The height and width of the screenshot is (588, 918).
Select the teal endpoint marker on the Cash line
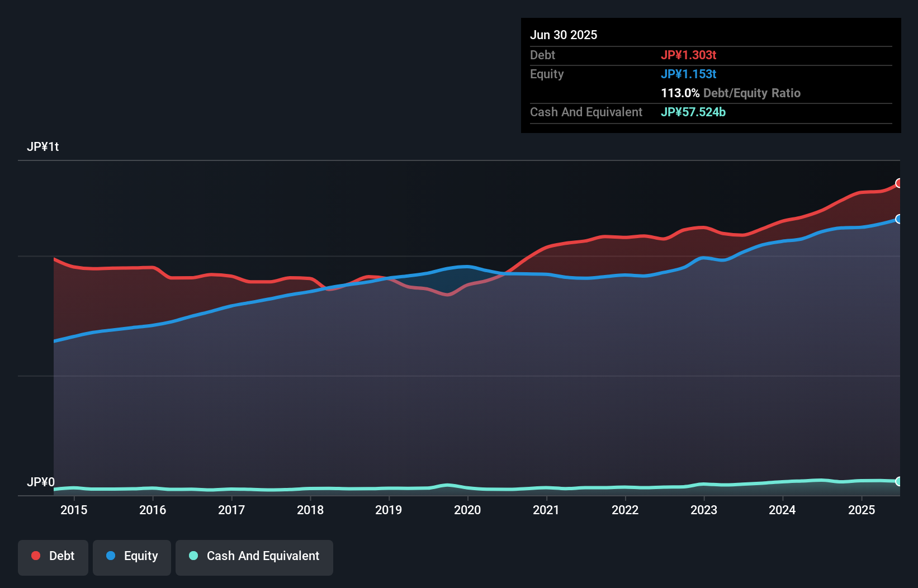[x=899, y=481]
